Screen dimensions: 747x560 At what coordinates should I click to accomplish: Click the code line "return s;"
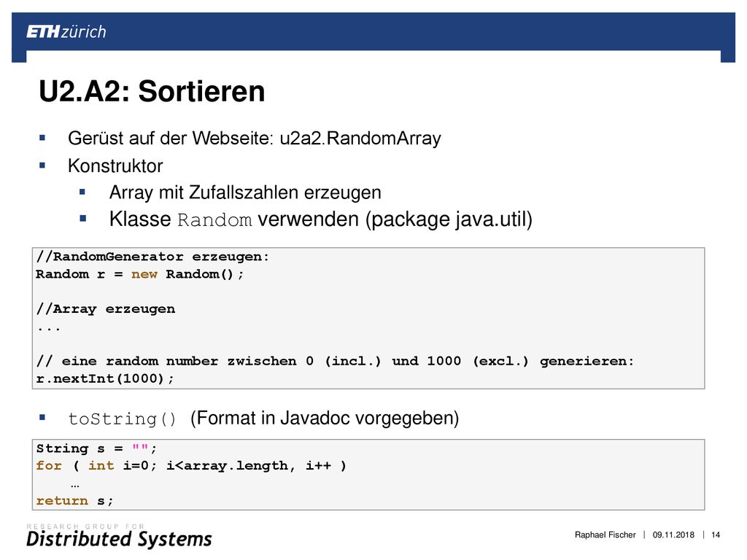[75, 501]
